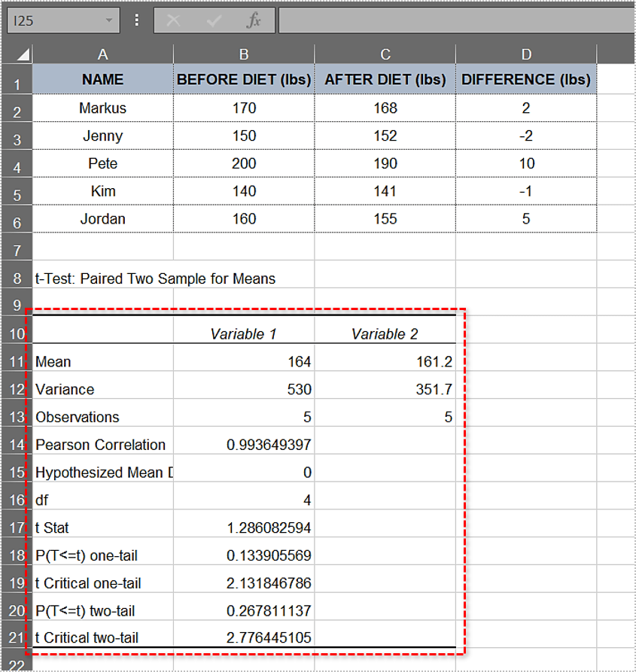
Task: Click Pete's difference value 10
Action: (526, 163)
